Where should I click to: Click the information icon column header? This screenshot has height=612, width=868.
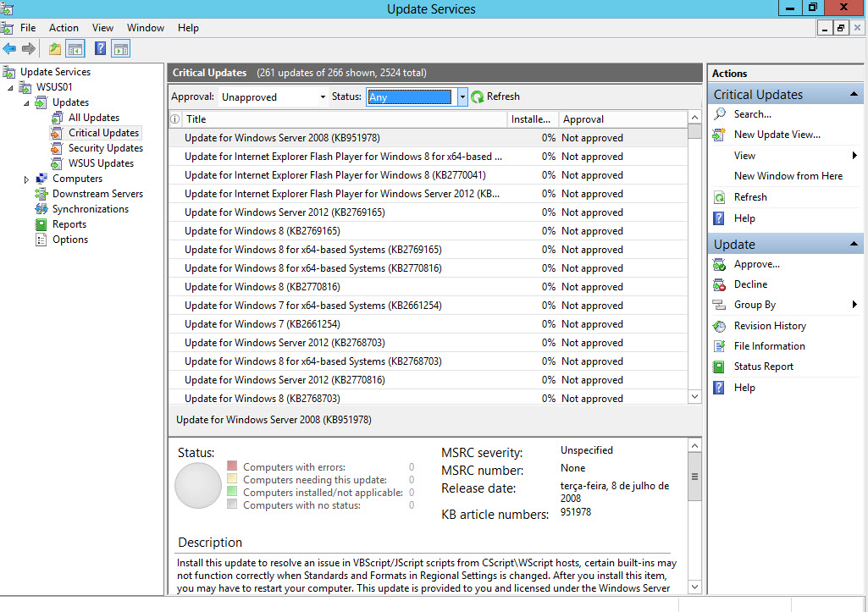[x=175, y=119]
